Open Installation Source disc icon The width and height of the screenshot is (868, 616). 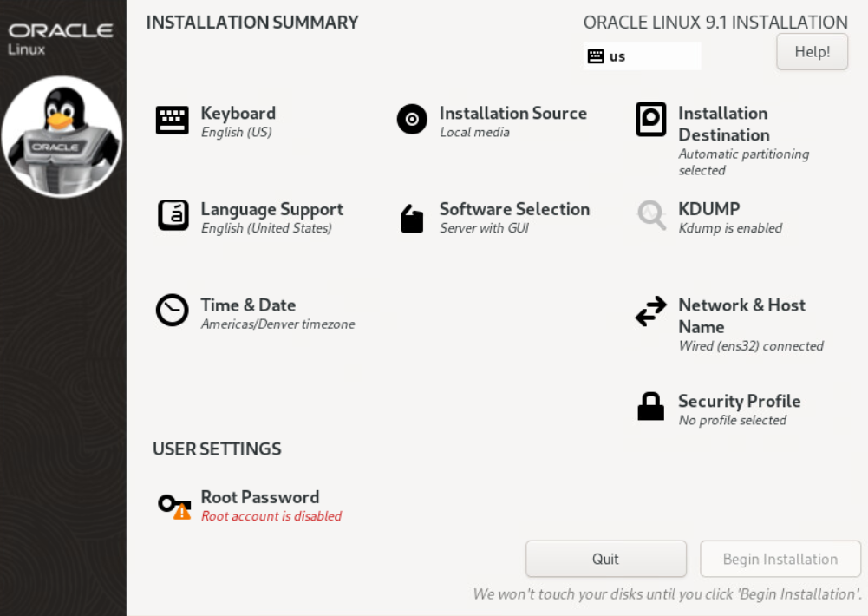click(412, 120)
